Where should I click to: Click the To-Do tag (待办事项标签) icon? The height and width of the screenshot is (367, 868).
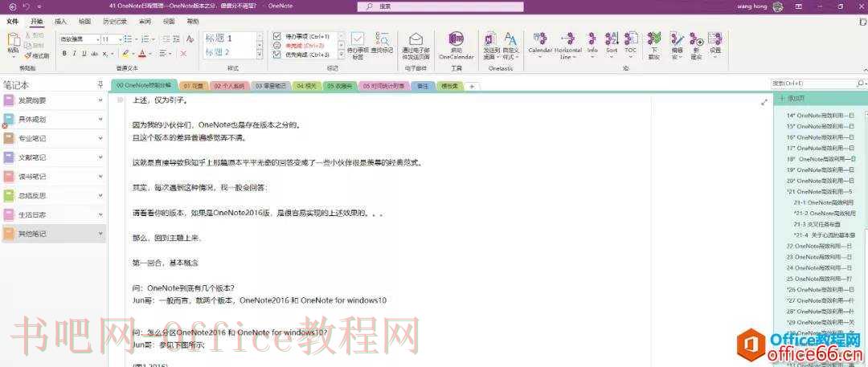click(358, 39)
